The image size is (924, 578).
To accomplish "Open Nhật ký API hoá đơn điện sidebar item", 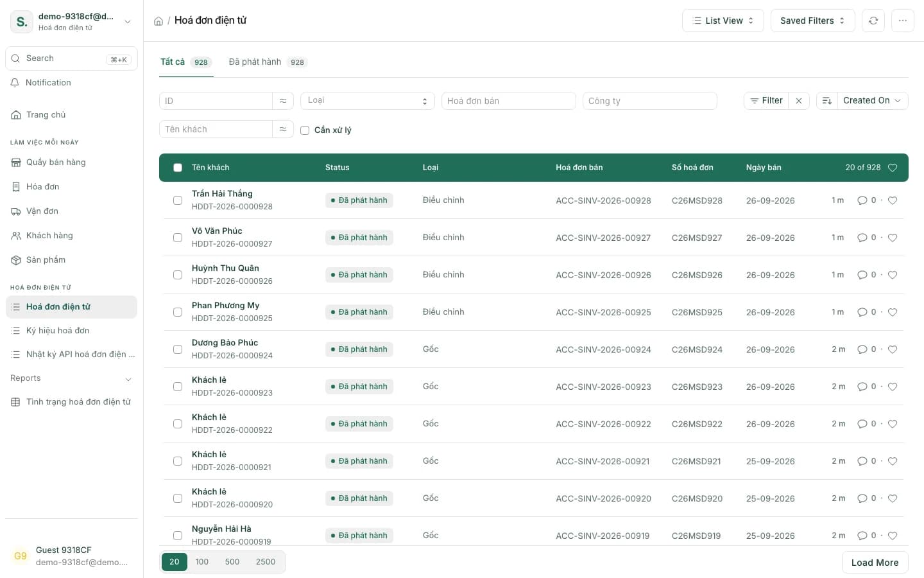I will click(x=71, y=355).
